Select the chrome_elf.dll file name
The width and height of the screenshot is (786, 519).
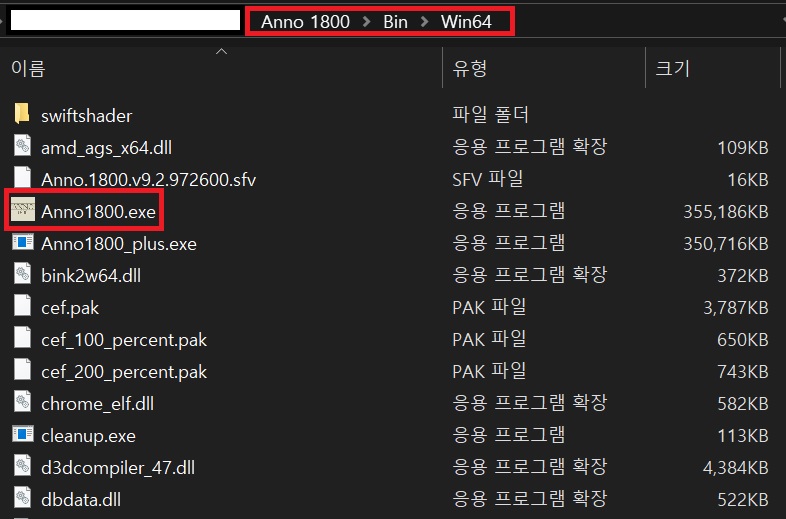(97, 404)
